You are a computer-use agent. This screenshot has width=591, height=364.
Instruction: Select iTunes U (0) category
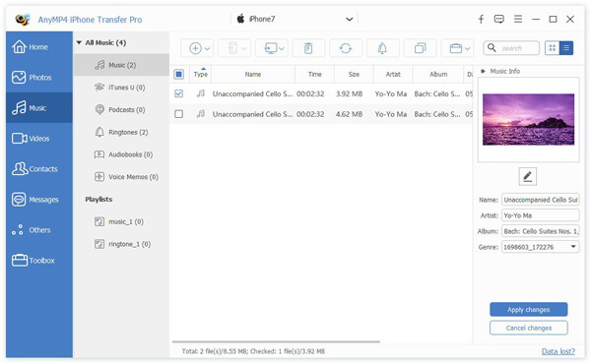click(x=121, y=88)
